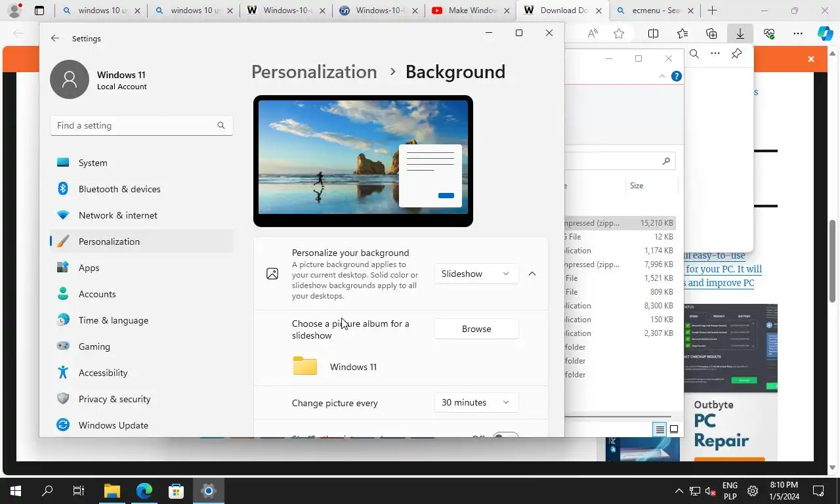Open Browser essentials icon
The width and height of the screenshot is (840, 504).
(x=769, y=33)
